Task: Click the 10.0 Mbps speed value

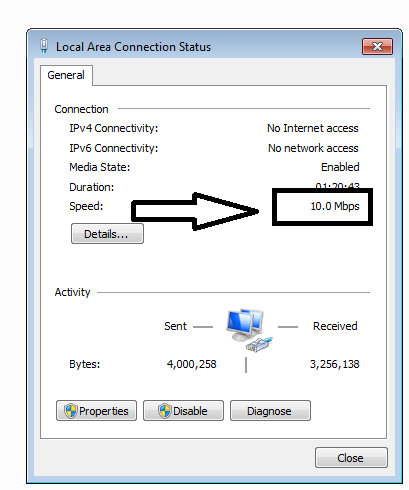Action: [x=335, y=206]
